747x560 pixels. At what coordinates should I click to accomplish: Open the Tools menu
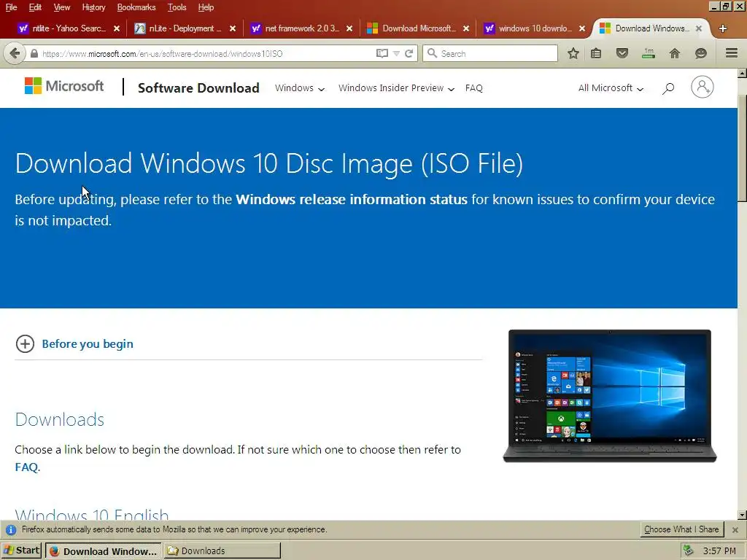click(x=177, y=7)
